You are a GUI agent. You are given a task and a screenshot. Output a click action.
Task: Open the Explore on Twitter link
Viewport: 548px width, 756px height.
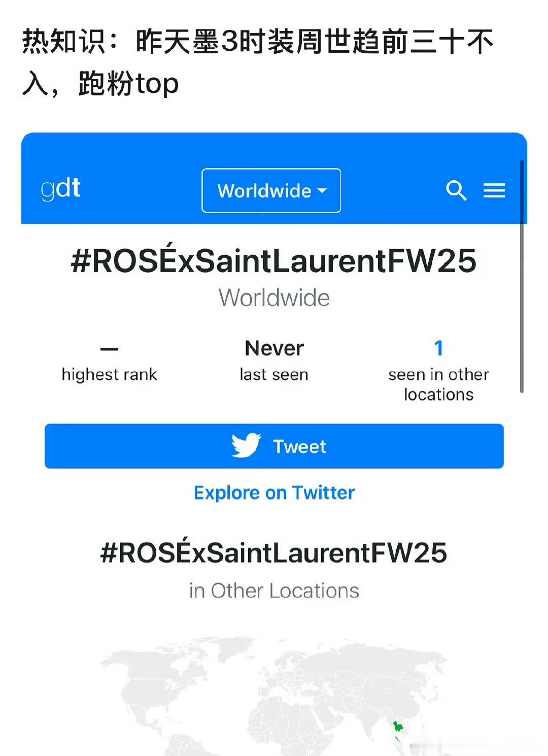pos(274,493)
